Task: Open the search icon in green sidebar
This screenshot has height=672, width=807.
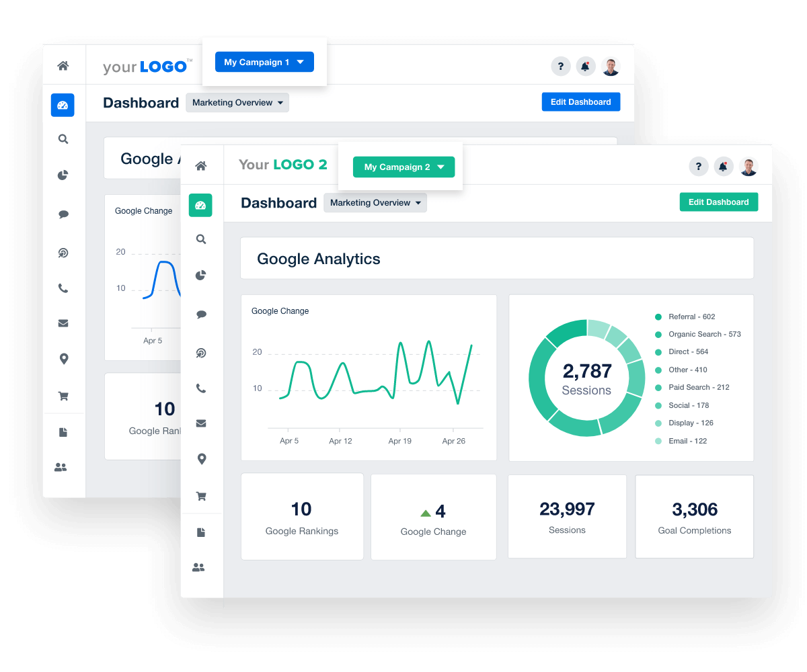Action: point(200,239)
